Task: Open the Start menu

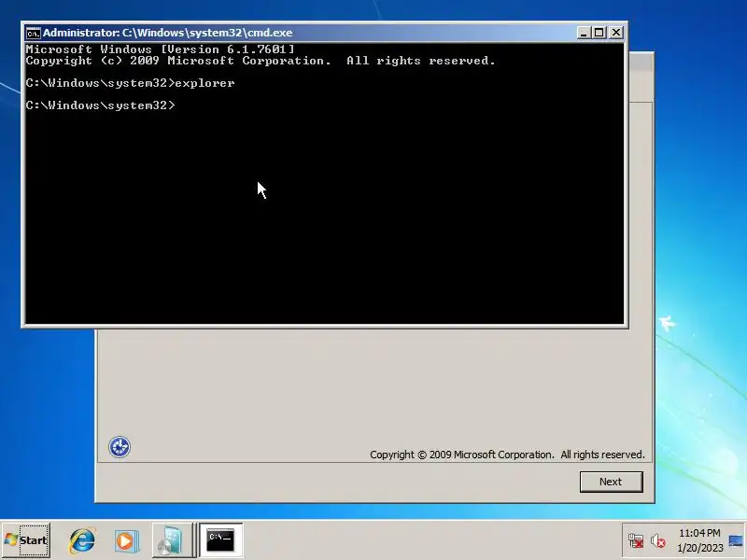Action: pyautogui.click(x=26, y=540)
